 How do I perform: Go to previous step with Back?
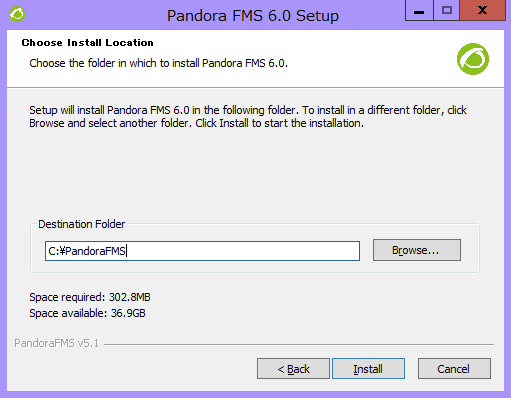pos(293,369)
